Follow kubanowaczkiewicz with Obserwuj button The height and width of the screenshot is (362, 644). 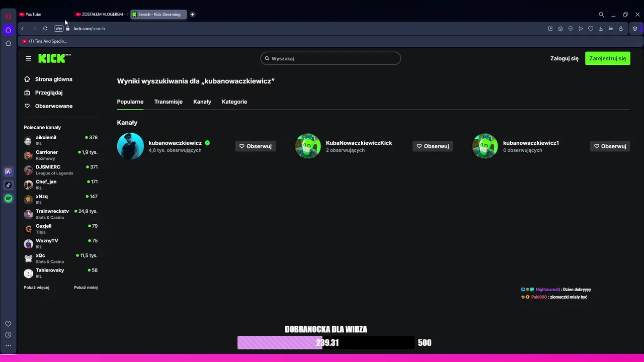pyautogui.click(x=255, y=146)
